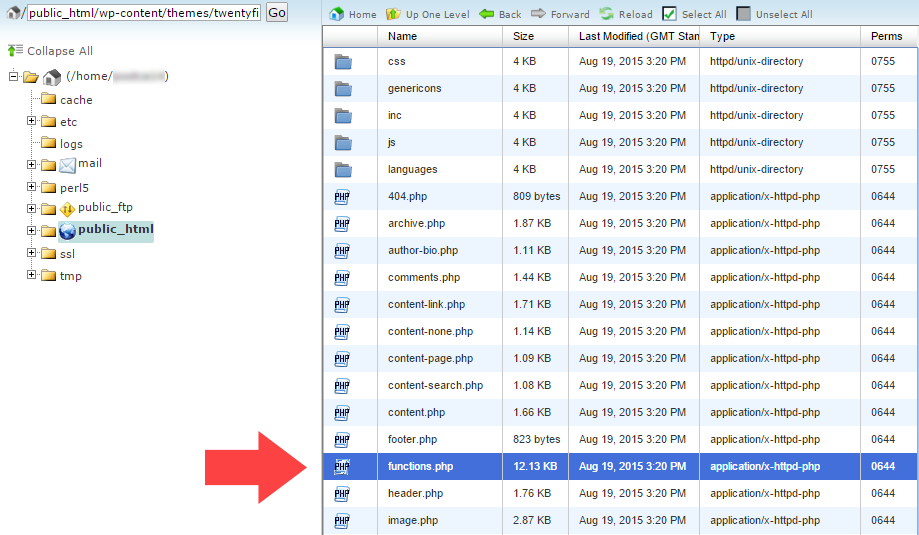Viewport: 919px width, 535px height.
Task: Click the Forward arrow icon
Action: [538, 14]
